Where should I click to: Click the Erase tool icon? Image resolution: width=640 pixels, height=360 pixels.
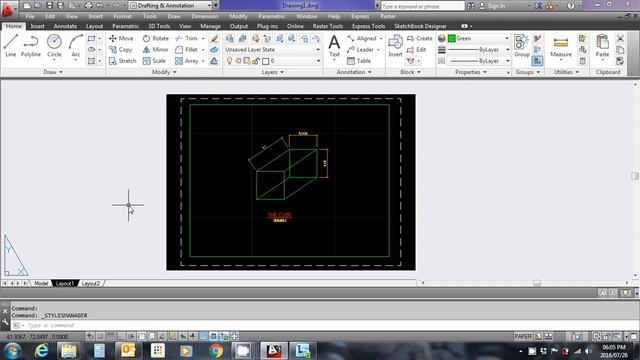point(214,38)
